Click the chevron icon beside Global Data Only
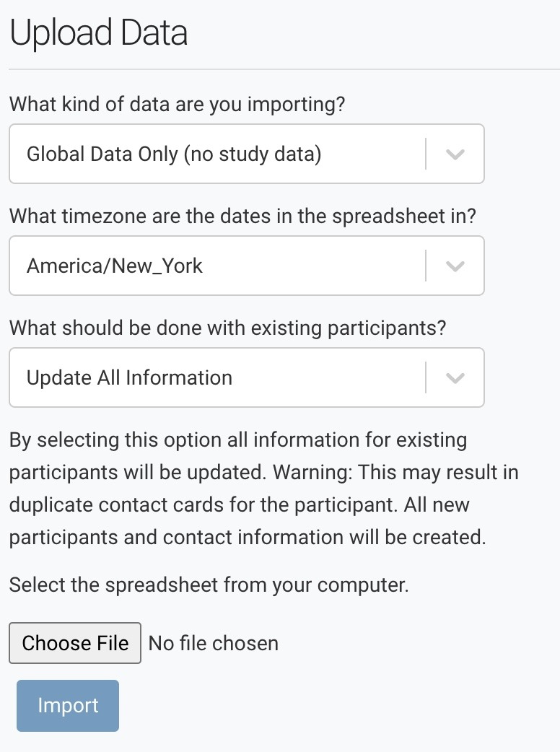560x752 pixels. pyautogui.click(x=455, y=154)
